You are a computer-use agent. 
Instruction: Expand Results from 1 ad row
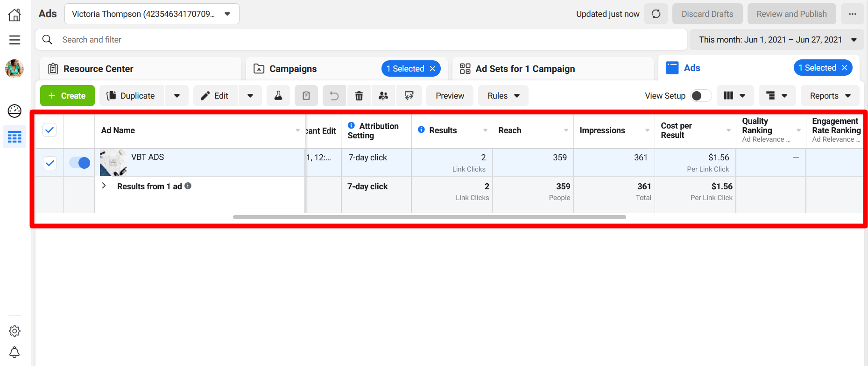pyautogui.click(x=104, y=186)
